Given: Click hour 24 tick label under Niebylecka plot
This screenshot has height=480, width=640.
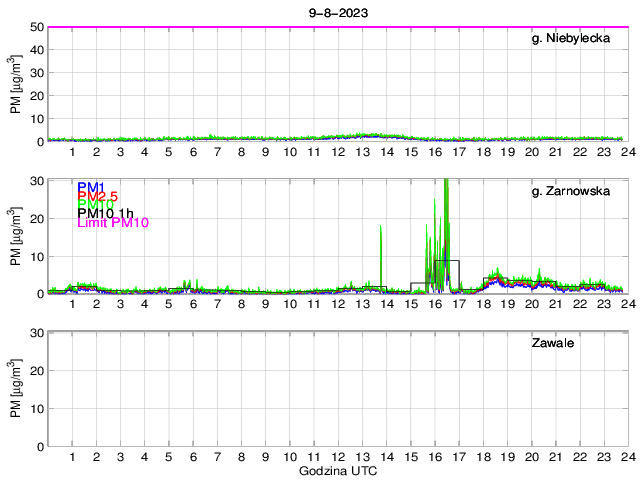Looking at the screenshot, I should pyautogui.click(x=626, y=153).
